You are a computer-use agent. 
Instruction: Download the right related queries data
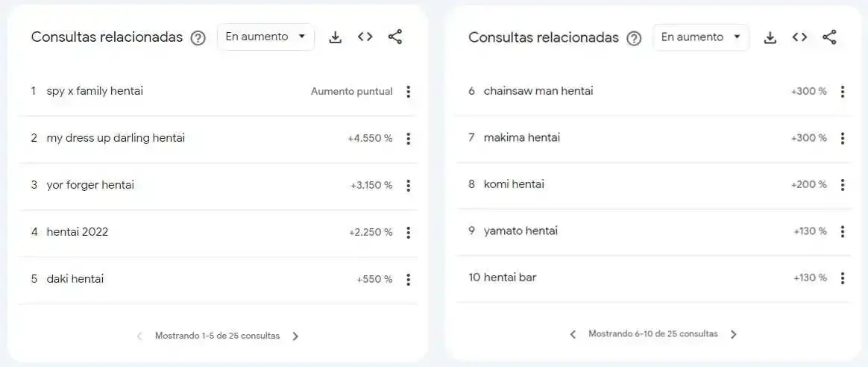[x=770, y=37]
